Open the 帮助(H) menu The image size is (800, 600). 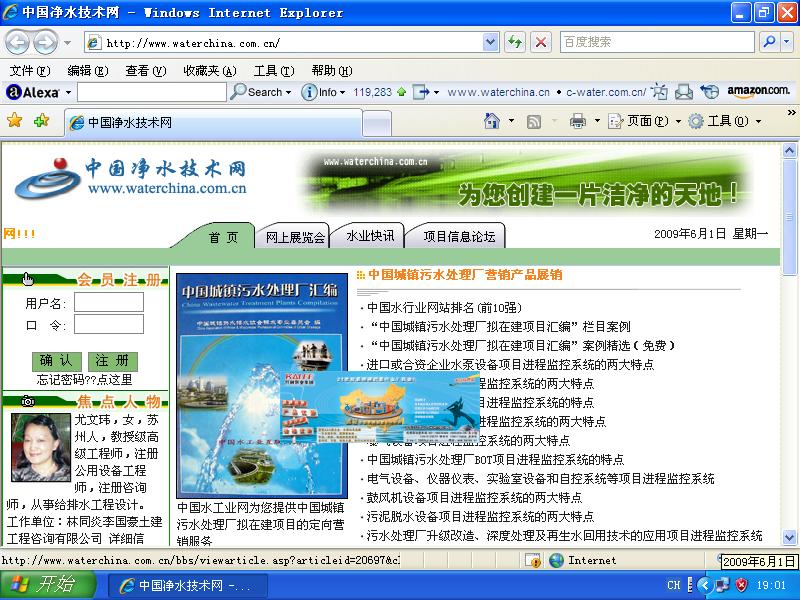(332, 71)
